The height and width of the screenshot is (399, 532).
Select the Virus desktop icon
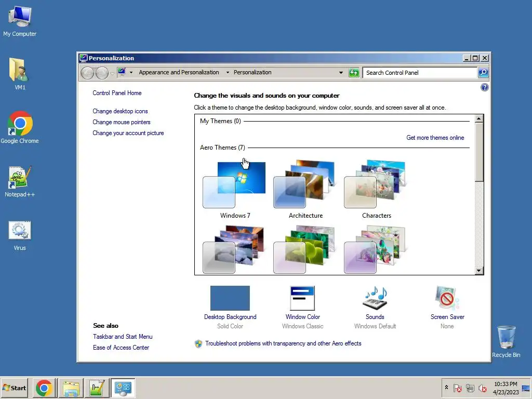(20, 235)
